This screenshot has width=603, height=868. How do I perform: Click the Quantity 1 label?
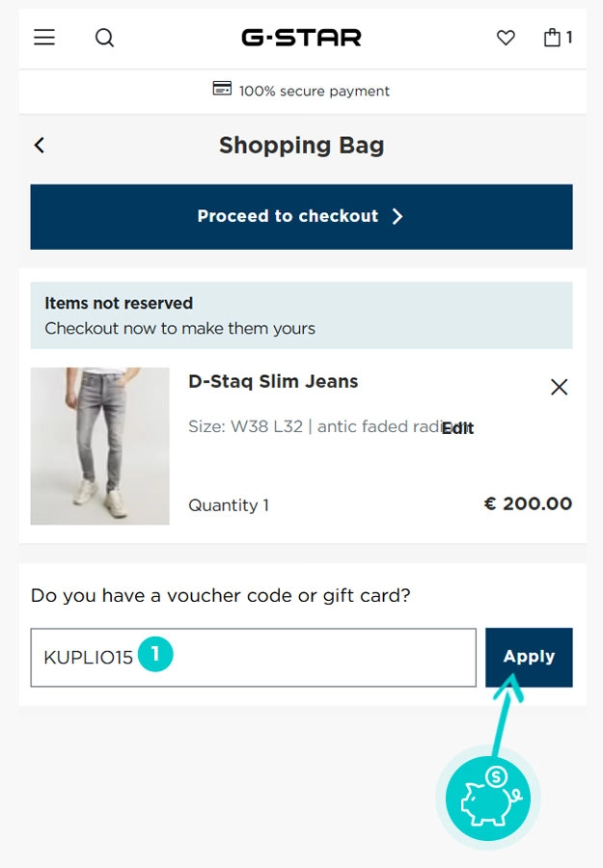229,504
